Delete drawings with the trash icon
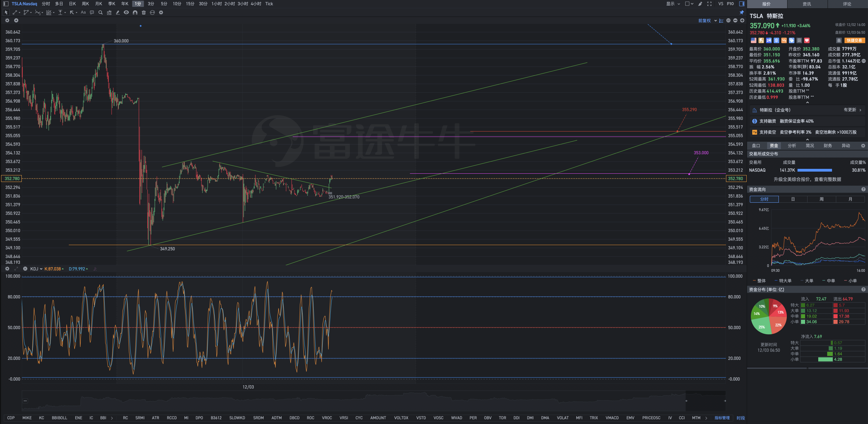 pyautogui.click(x=144, y=12)
